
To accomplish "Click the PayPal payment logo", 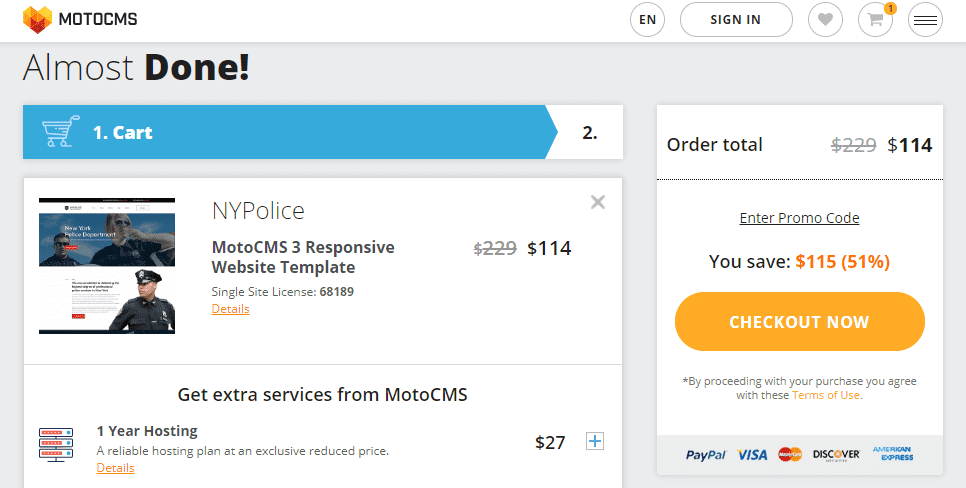I will [706, 455].
